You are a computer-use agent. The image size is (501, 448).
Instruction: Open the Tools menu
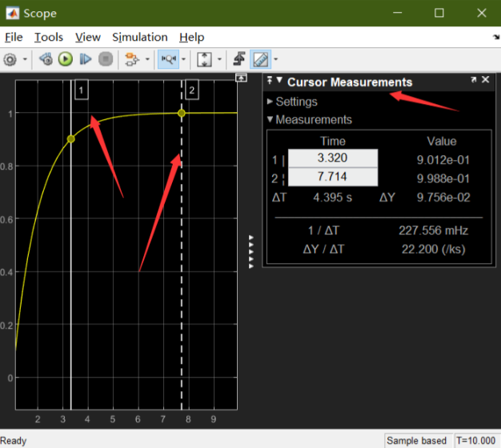(x=49, y=38)
